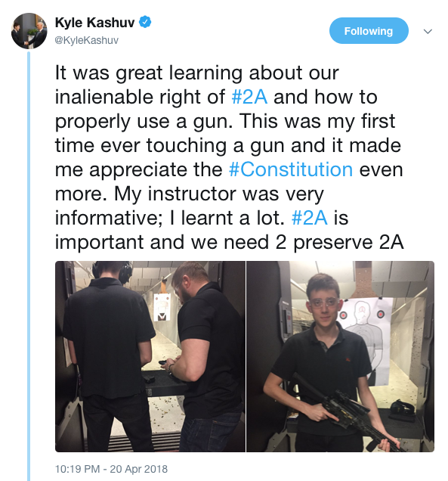Open the #Constitution hashtag

pos(291,169)
